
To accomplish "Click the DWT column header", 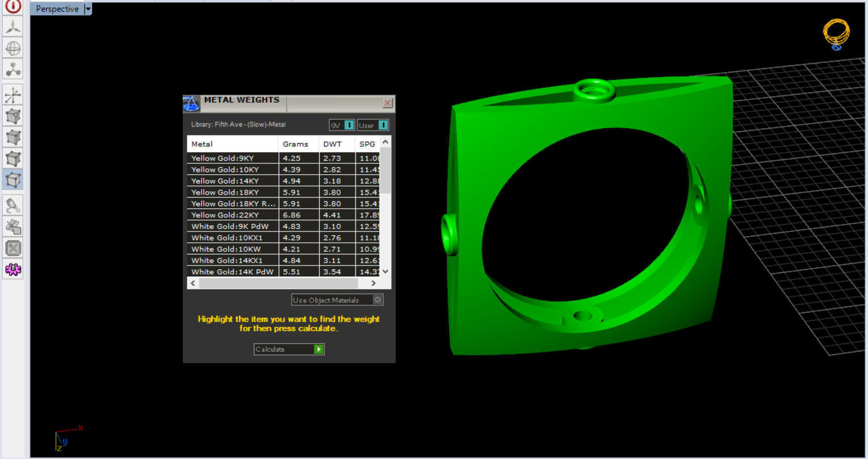I will tap(337, 144).
